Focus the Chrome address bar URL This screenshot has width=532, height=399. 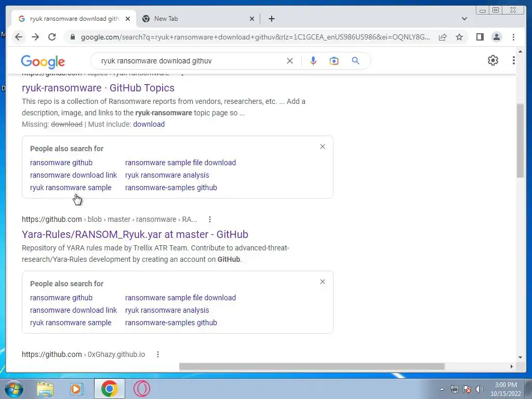255,37
